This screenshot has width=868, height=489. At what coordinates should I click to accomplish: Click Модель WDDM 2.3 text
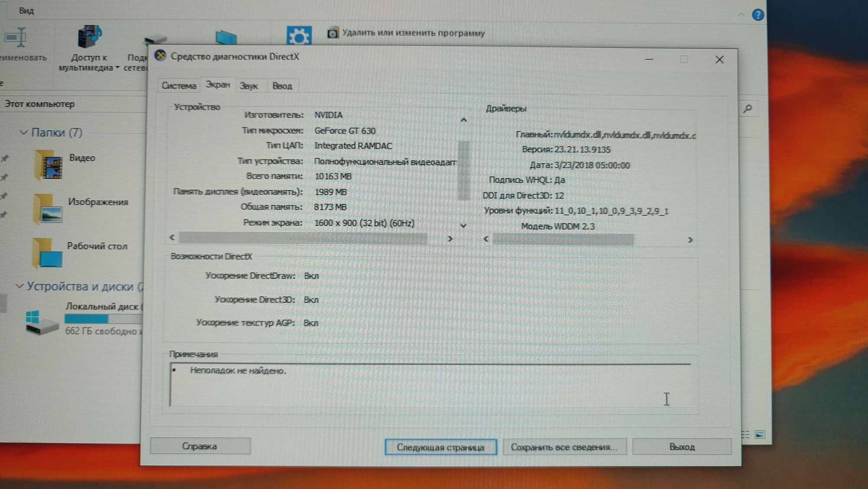coord(558,226)
